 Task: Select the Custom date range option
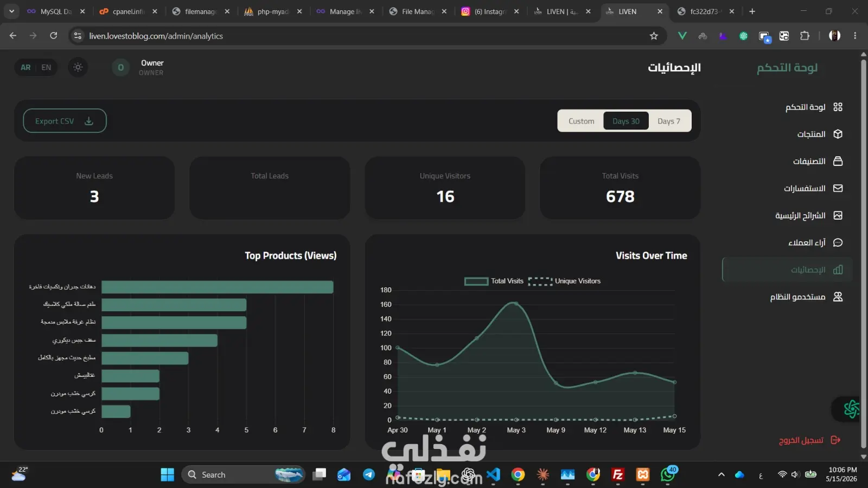(581, 121)
